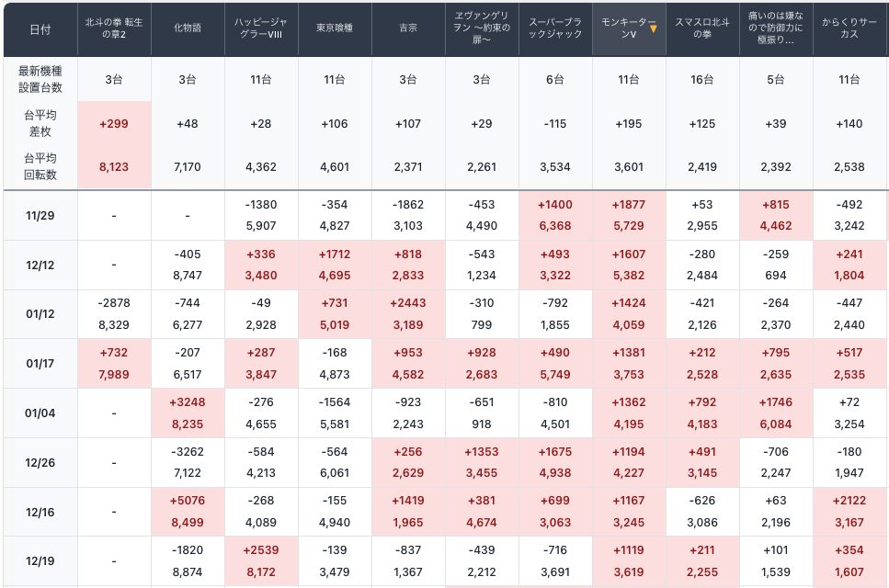The image size is (889, 588).
Task: Click the ヱヴァンゲリヲン ～約束の扉～ header
Action: [x=482, y=28]
